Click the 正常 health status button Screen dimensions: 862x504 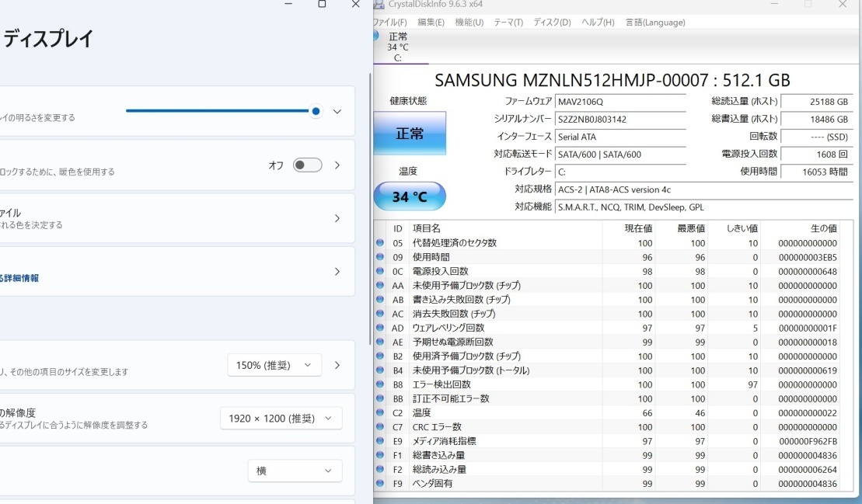[410, 134]
